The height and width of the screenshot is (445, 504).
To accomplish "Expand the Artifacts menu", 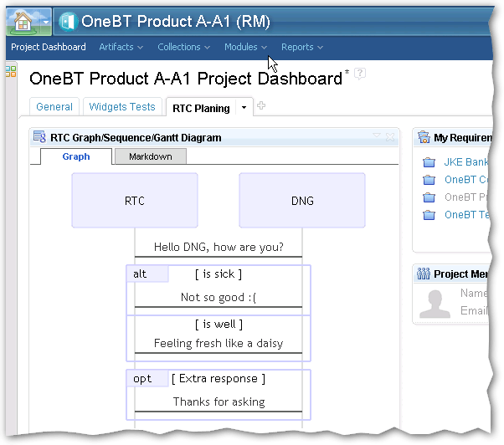I will click(121, 47).
